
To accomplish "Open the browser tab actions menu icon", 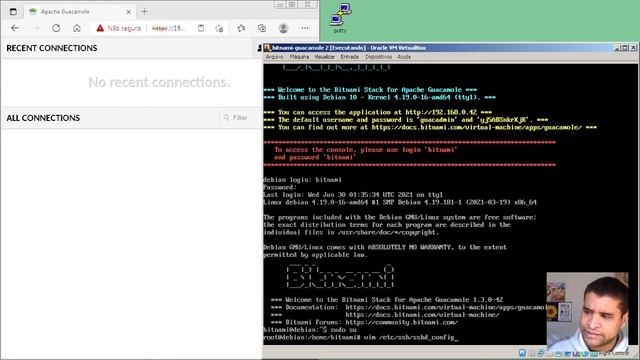I will click(13, 12).
